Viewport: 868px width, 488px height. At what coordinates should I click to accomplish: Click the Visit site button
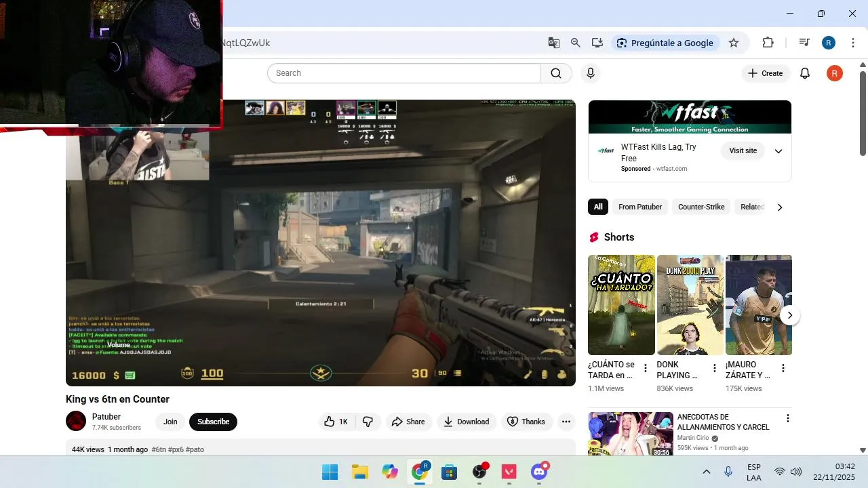pos(743,150)
